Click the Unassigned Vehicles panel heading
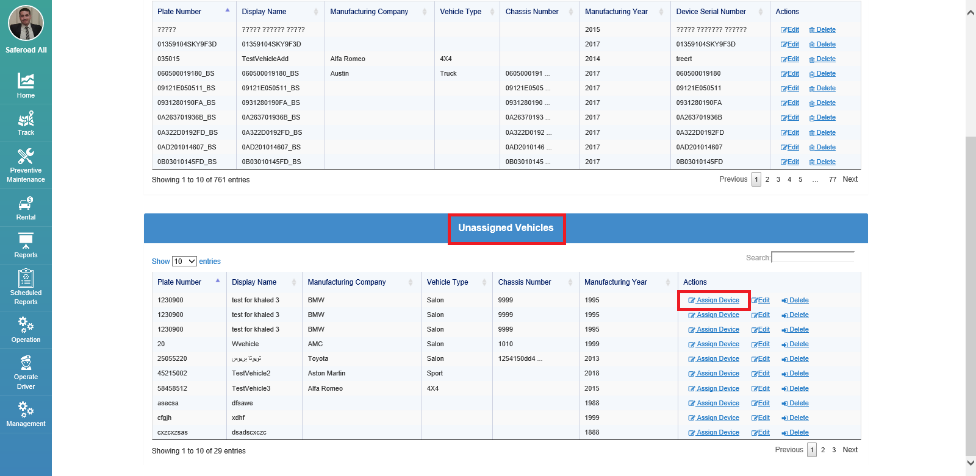The height and width of the screenshot is (476, 976). click(506, 228)
